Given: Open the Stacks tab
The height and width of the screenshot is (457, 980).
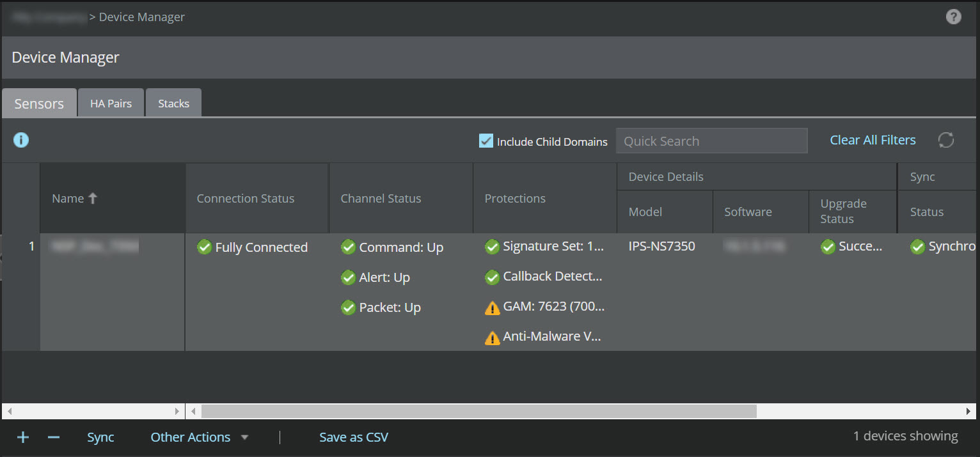Looking at the screenshot, I should click(173, 103).
